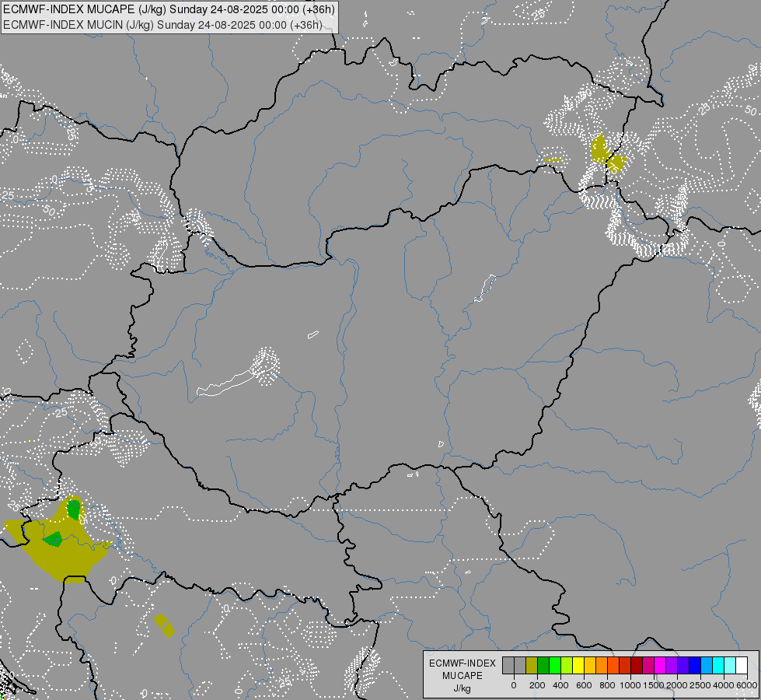Select the azure swatch after 2500
The image size is (761, 700).
[707, 665]
